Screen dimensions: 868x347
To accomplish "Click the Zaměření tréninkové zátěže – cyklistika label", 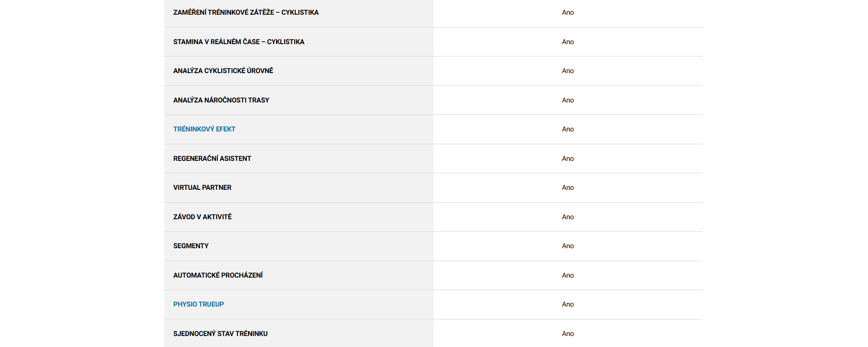I will (246, 12).
